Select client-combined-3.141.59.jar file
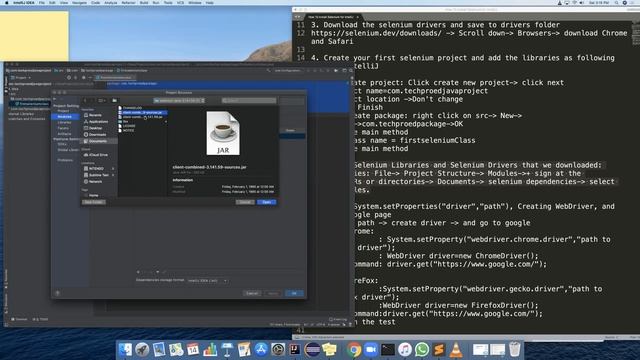This screenshot has width=640, height=360. point(142,117)
